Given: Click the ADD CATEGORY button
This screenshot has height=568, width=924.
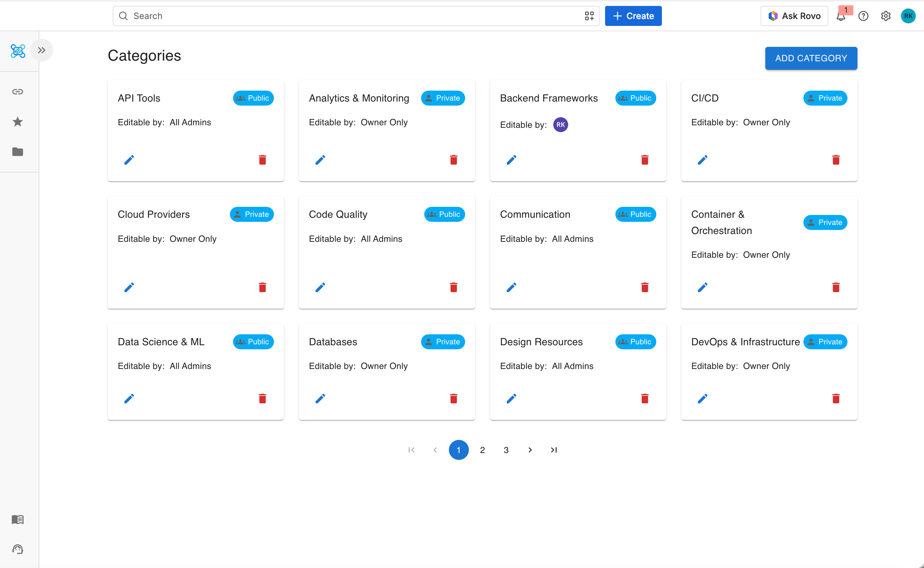Looking at the screenshot, I should click(x=811, y=58).
